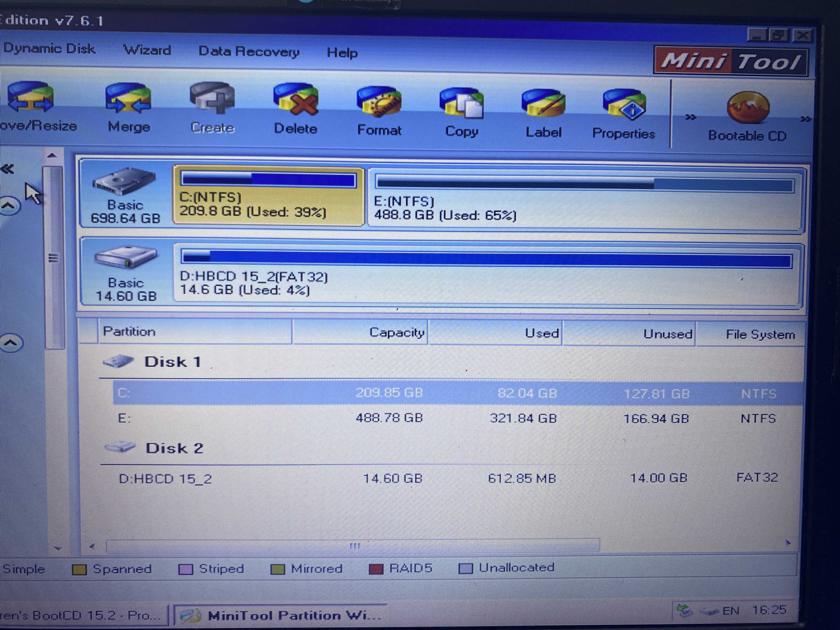Click the partition list scroll-right arrow
The height and width of the screenshot is (630, 840).
point(788,543)
